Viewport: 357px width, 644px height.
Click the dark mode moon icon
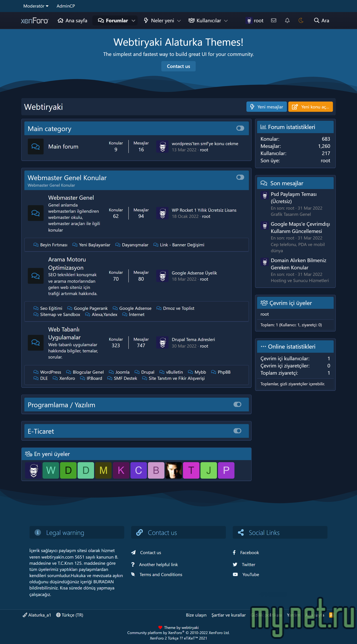pos(301,20)
